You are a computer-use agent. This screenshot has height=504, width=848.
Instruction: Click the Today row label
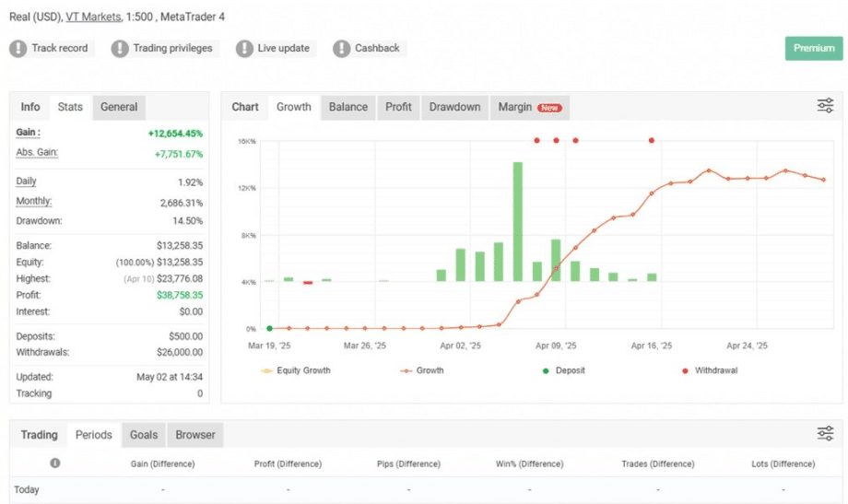(x=27, y=489)
